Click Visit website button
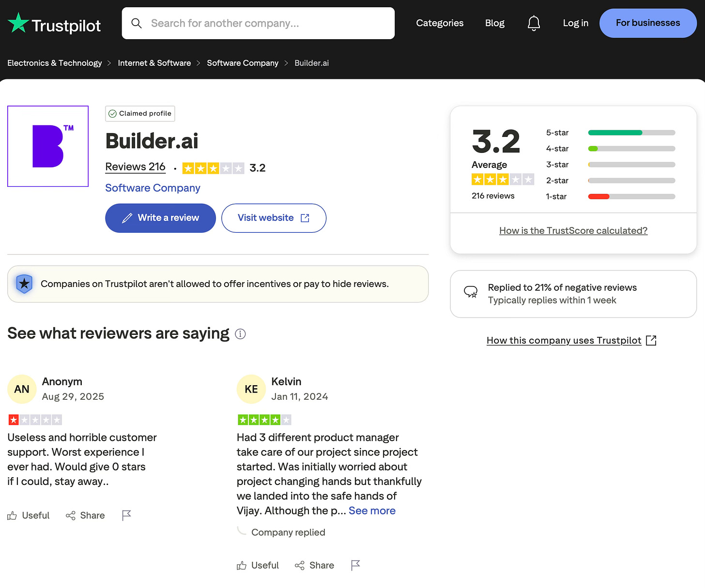 [x=274, y=218]
